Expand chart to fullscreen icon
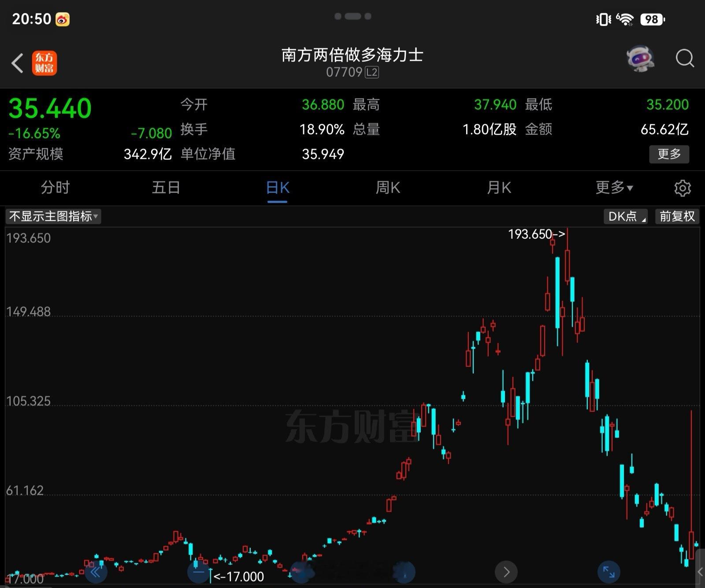Image resolution: width=705 pixels, height=588 pixels. [x=609, y=572]
